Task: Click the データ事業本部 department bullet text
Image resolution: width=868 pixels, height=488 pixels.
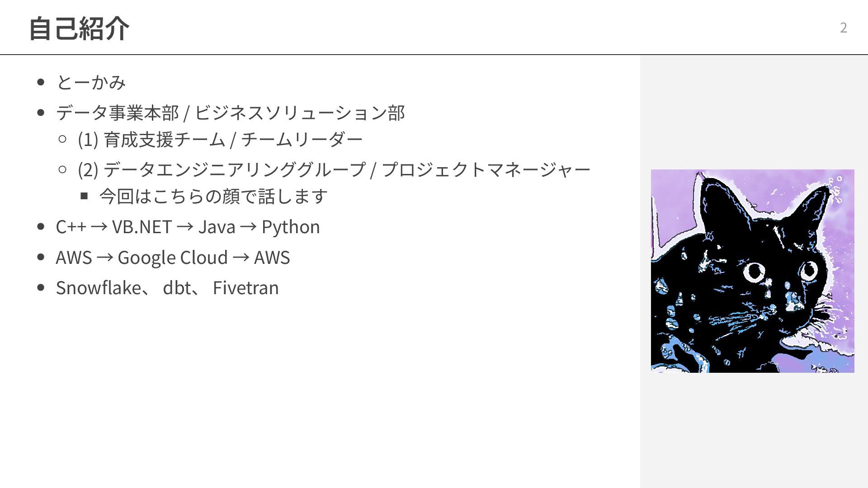Action: point(230,113)
